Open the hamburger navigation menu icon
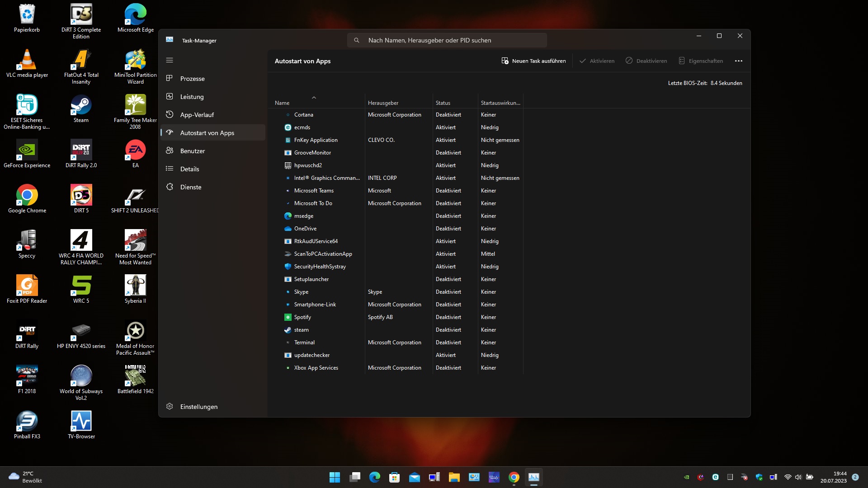Screen dimensions: 868x488 pos(170,60)
